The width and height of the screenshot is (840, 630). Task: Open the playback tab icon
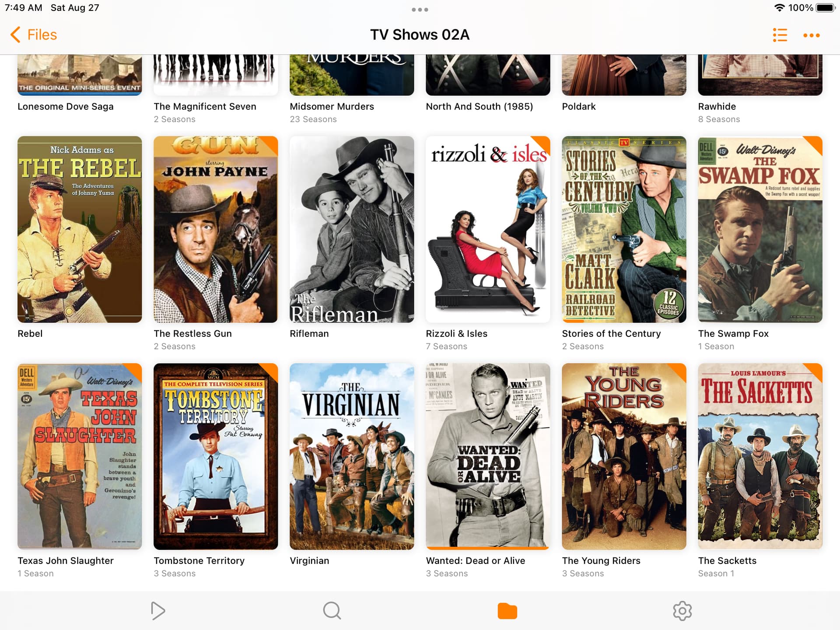coord(157,611)
